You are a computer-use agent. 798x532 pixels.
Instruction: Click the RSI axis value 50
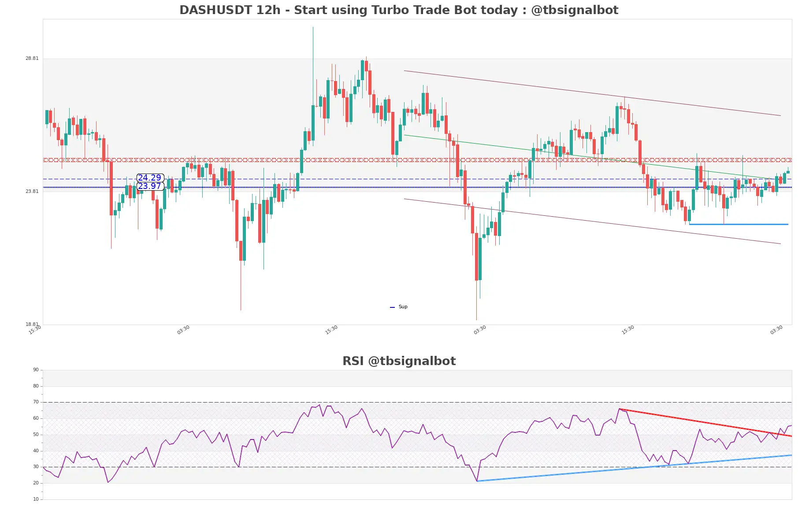(36, 435)
